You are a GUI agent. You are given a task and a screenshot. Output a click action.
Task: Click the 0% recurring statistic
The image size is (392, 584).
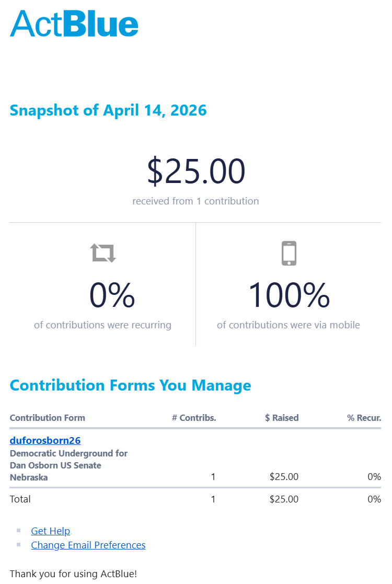pos(112,295)
